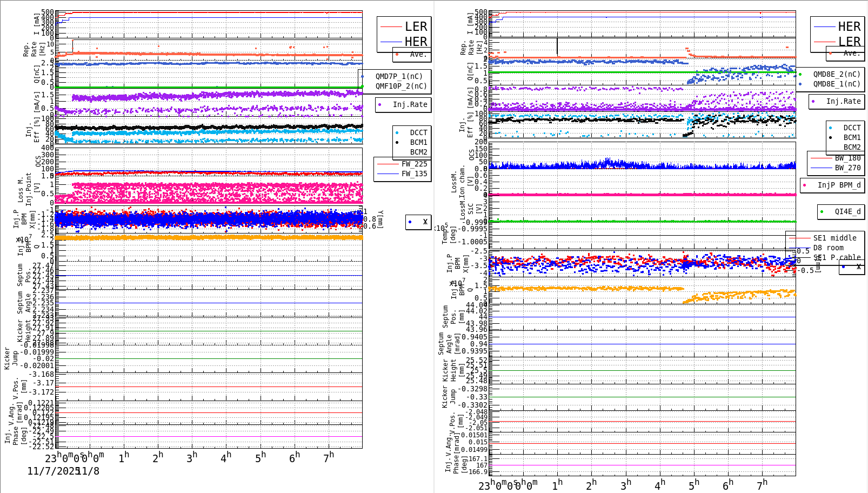Click the cyan DCCT marker icon
The image size is (868, 493).
coord(397,132)
